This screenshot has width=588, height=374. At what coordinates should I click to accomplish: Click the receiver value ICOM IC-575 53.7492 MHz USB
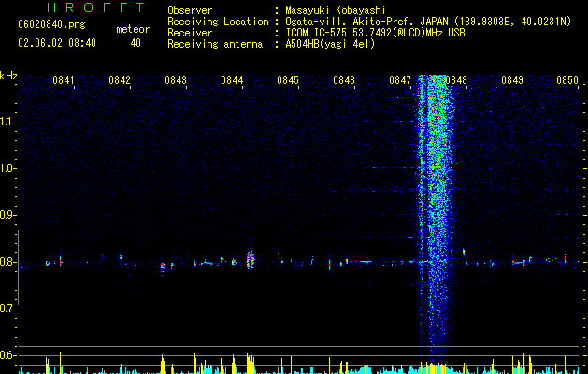coord(375,33)
